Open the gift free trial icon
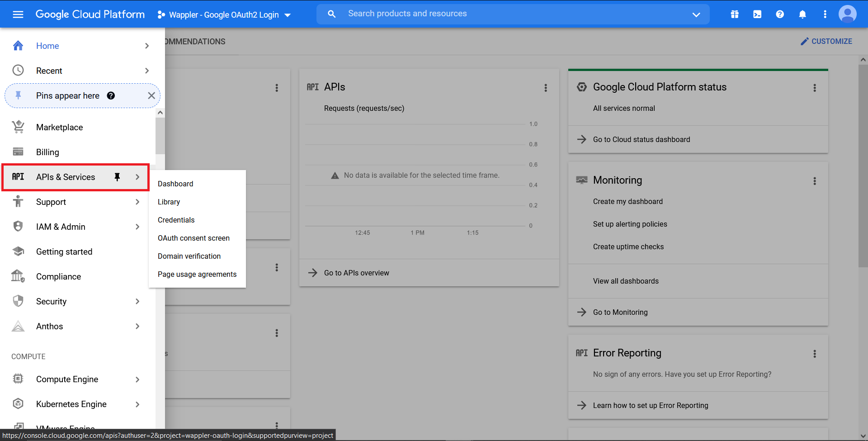Screen dimensions: 868x441 735,14
